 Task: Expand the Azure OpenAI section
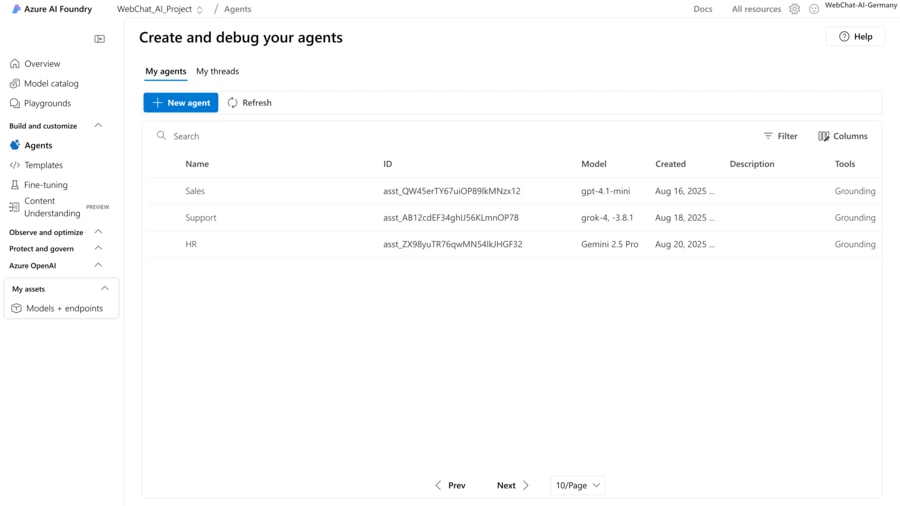pos(98,266)
